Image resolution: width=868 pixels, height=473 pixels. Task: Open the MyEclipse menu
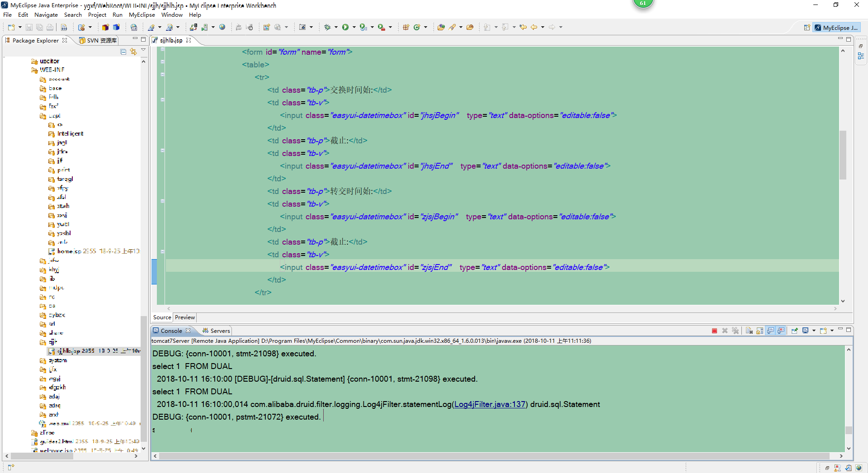142,15
